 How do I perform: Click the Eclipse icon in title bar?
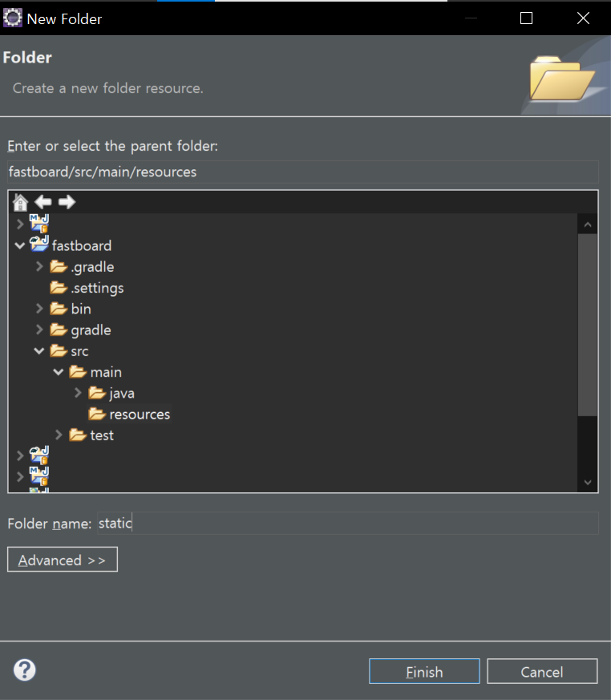click(x=13, y=18)
